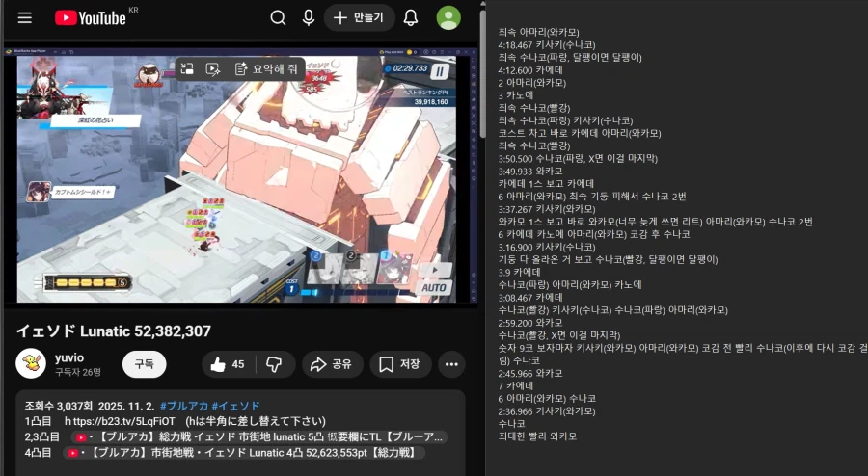Click the line 6 아마리(와카모) 수나코

coord(547,399)
